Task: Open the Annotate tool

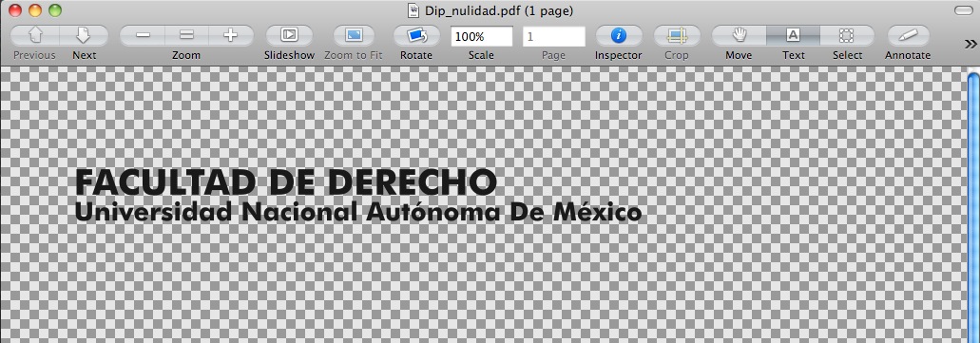Action: pos(908,35)
